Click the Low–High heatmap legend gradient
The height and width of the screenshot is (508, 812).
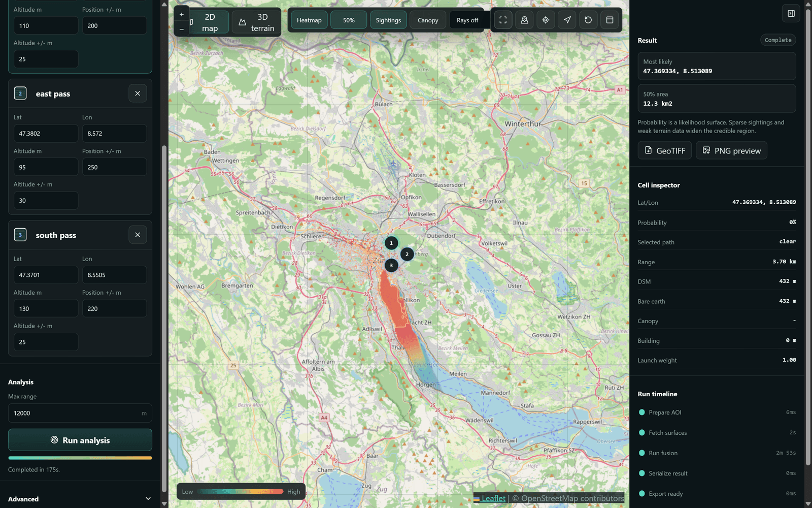tap(240, 491)
